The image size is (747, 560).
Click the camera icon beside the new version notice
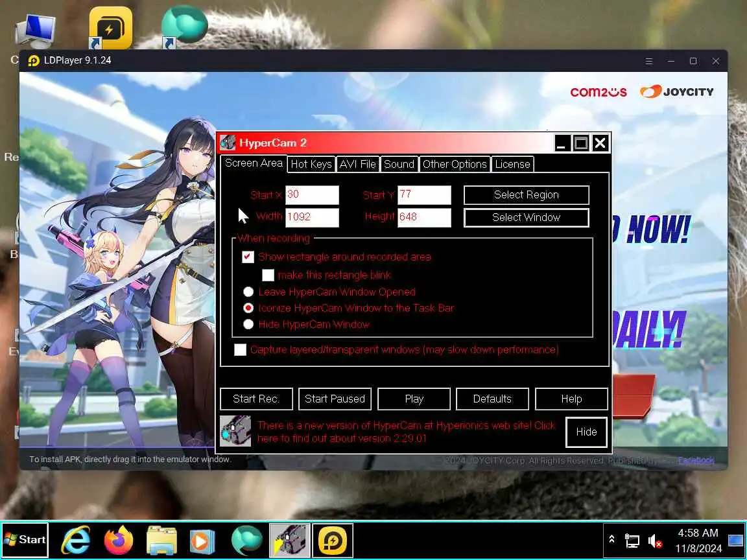235,431
